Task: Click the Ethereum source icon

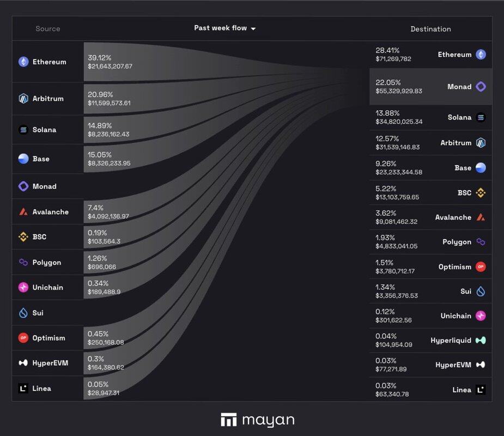Action: point(23,62)
